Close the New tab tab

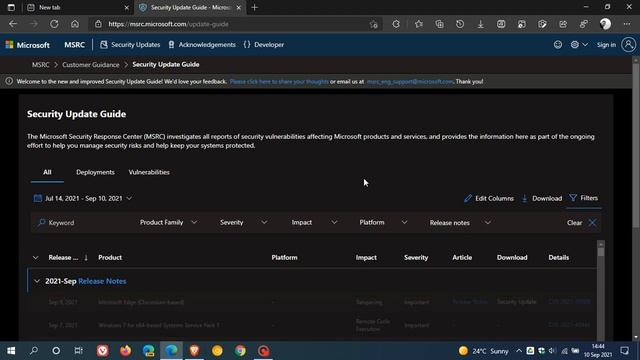coord(127,7)
